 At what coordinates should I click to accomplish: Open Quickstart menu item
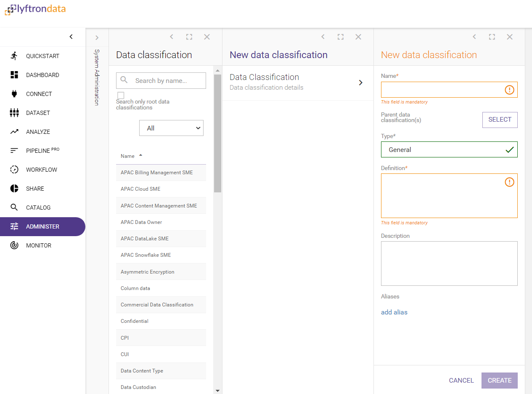coord(42,56)
